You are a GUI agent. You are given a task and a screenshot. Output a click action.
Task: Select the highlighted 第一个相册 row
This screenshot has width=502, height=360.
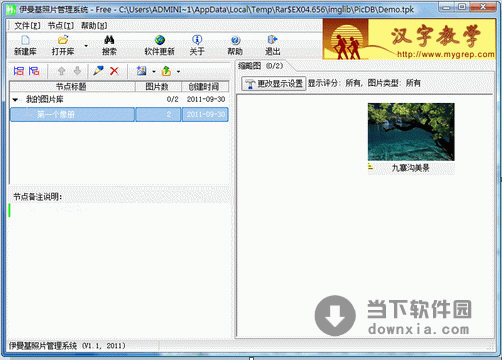pos(119,115)
